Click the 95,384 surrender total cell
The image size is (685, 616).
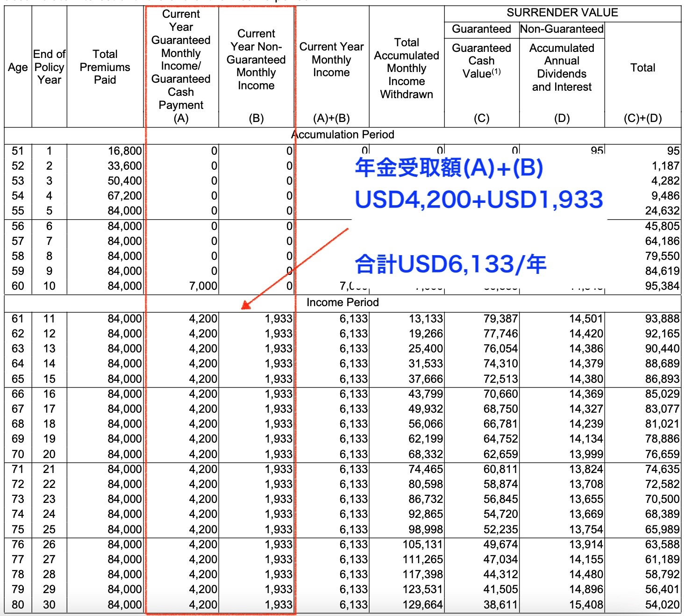click(662, 286)
